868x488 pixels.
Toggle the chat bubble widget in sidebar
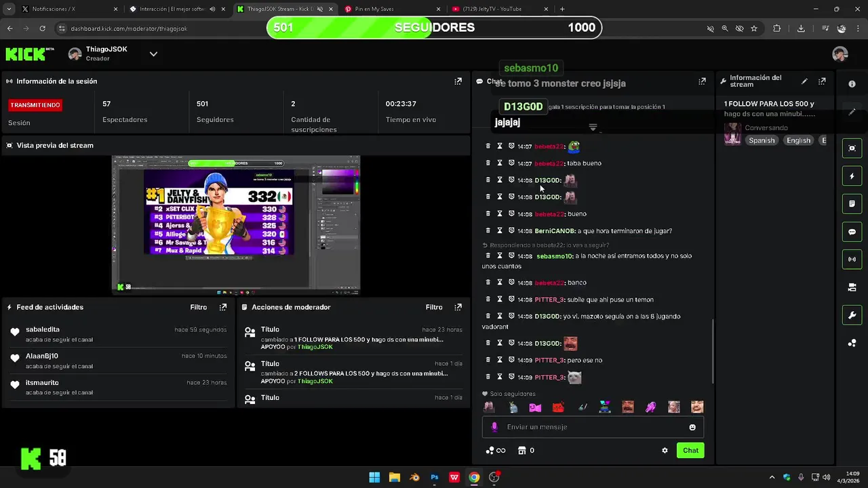pos(852,232)
